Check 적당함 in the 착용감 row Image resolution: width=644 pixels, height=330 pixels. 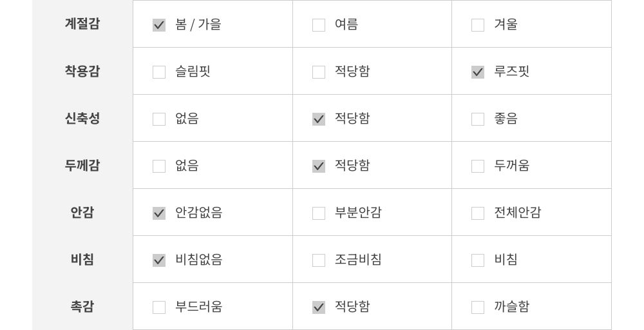(x=319, y=72)
